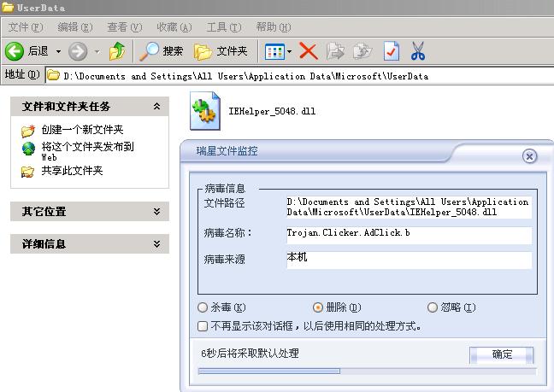554x392 pixels.
Task: Click the 文件路径 value field
Action: coord(410,207)
